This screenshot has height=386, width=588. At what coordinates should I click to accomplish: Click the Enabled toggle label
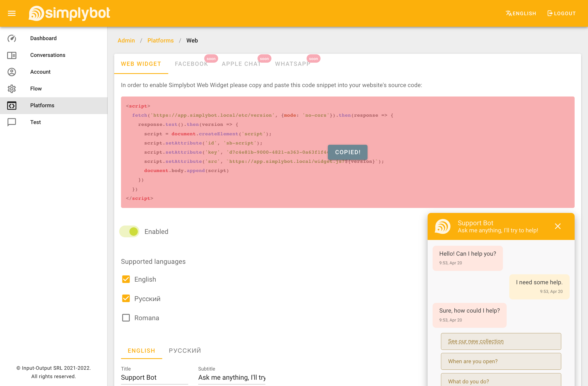pos(156,232)
